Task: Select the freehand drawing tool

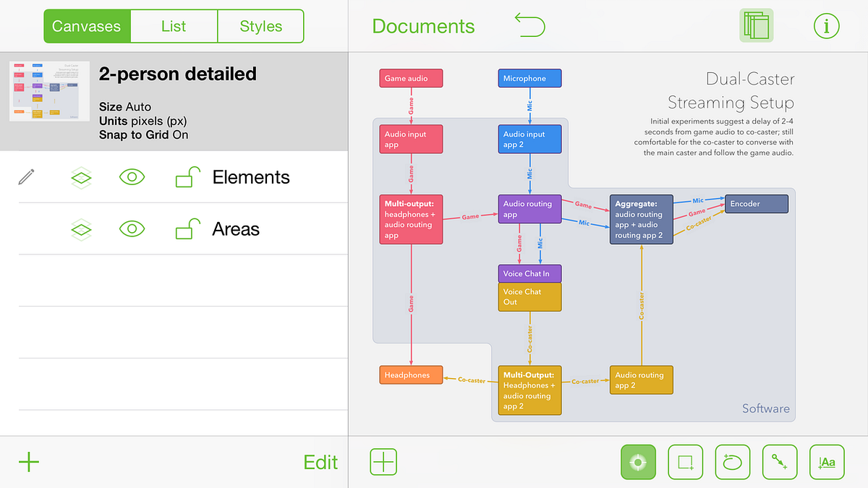Action: (732, 462)
